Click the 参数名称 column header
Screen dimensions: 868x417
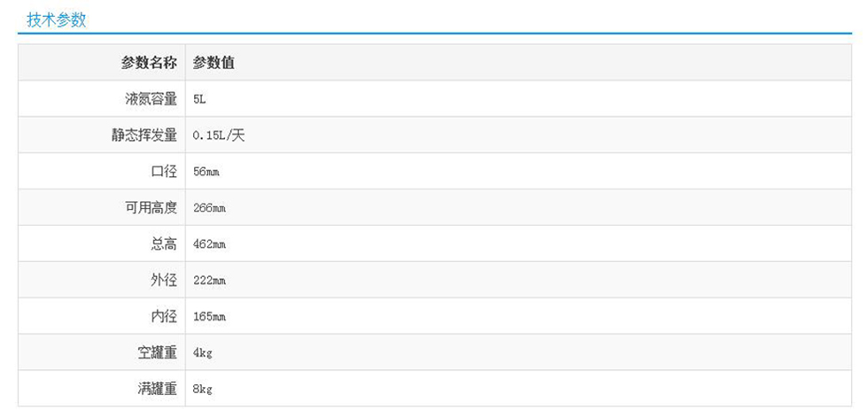[149, 63]
